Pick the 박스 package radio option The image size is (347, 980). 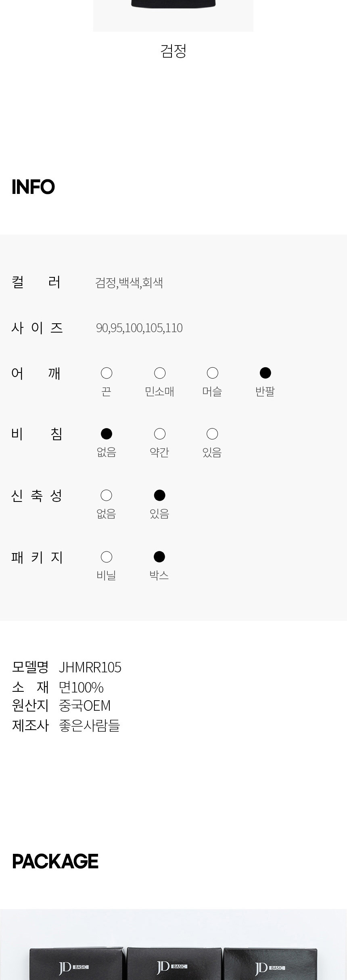tap(159, 557)
